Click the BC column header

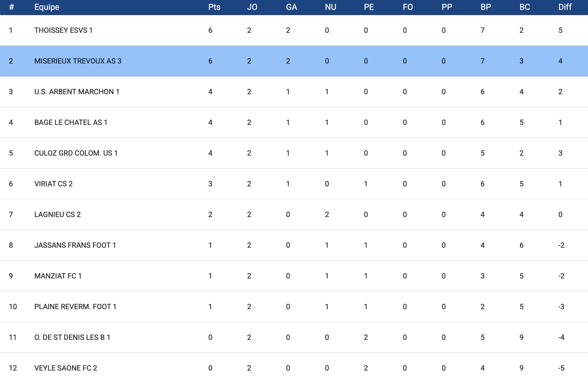click(x=525, y=7)
